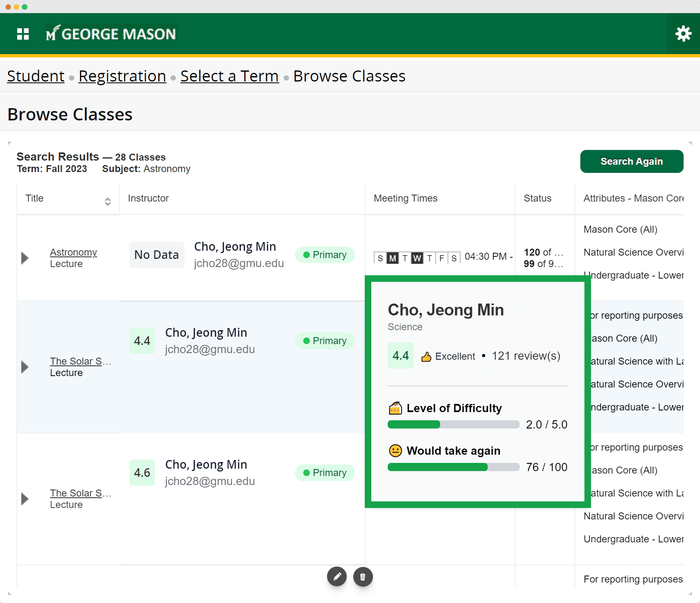Click Natural Science with La… in 4.4 row
Viewport: 700px width, 603px height.
pyautogui.click(x=637, y=361)
